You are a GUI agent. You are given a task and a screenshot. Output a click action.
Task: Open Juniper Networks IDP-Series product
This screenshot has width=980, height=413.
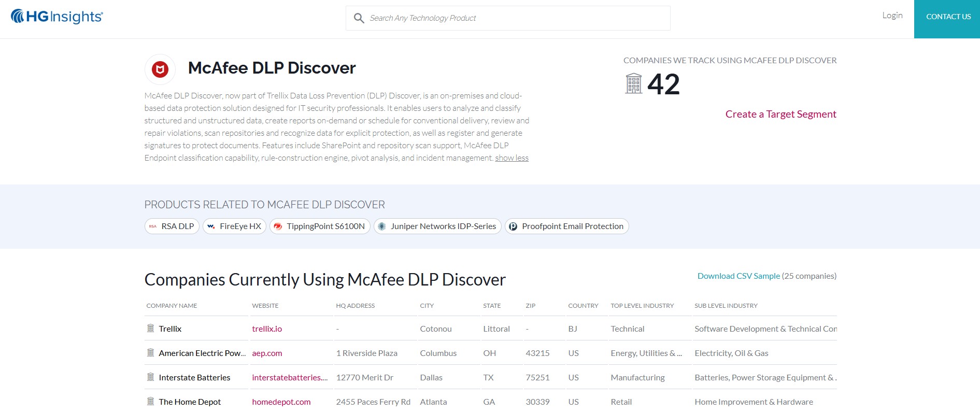coord(437,226)
